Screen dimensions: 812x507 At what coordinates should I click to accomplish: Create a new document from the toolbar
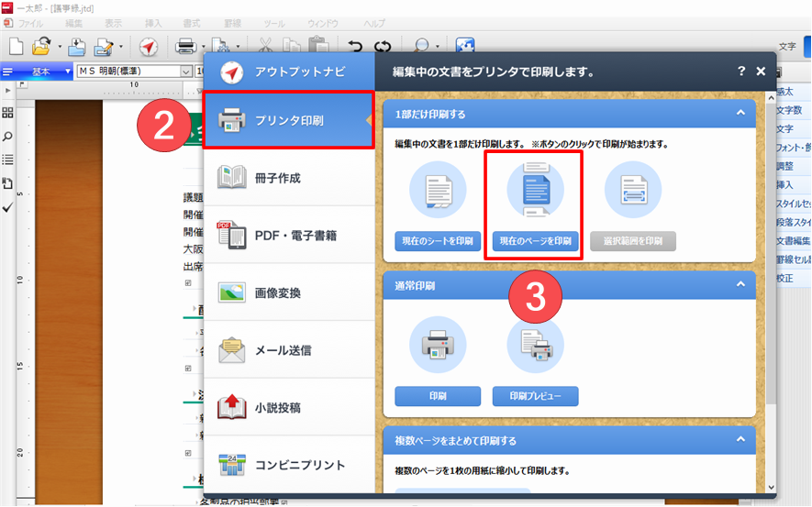(16, 47)
